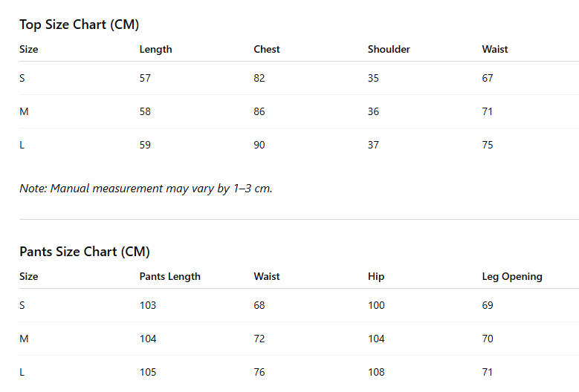Click the manual measurement note text
Image resolution: width=579 pixels, height=392 pixels.
[146, 189]
